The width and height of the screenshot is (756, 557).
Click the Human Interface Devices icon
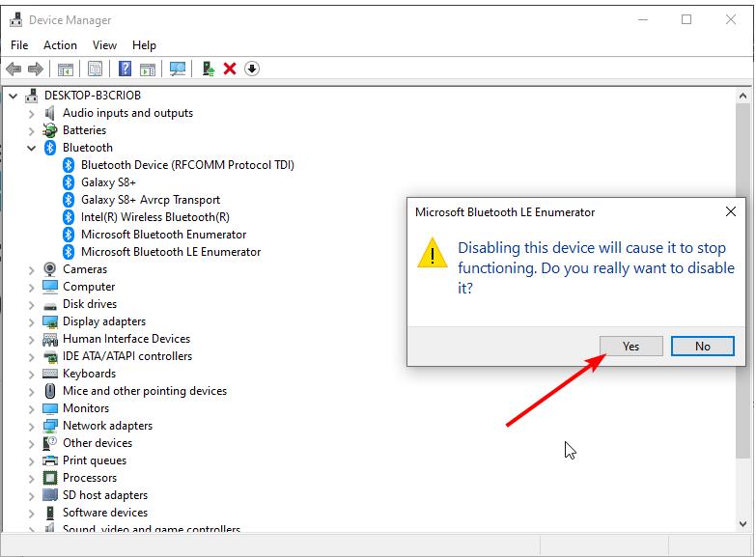point(50,340)
